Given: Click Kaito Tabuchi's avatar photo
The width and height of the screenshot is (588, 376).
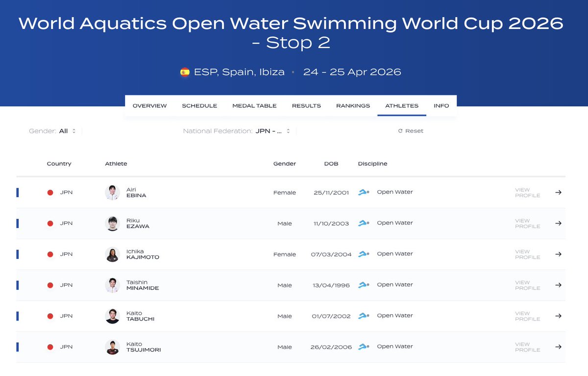Looking at the screenshot, I should click(x=112, y=316).
